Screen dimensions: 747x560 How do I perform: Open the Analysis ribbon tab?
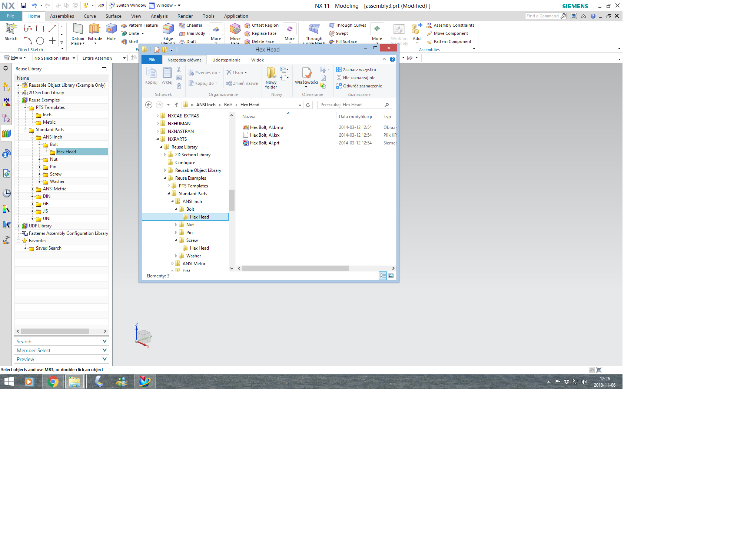coord(159,16)
